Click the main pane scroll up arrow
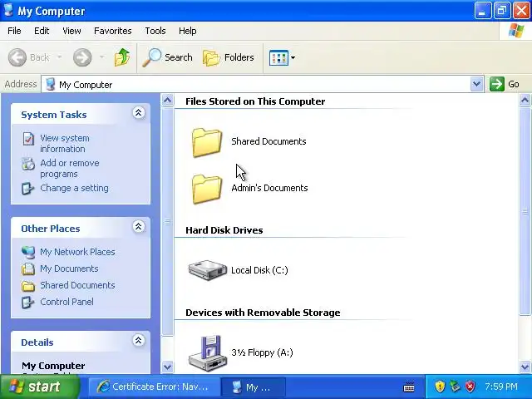 (525, 100)
